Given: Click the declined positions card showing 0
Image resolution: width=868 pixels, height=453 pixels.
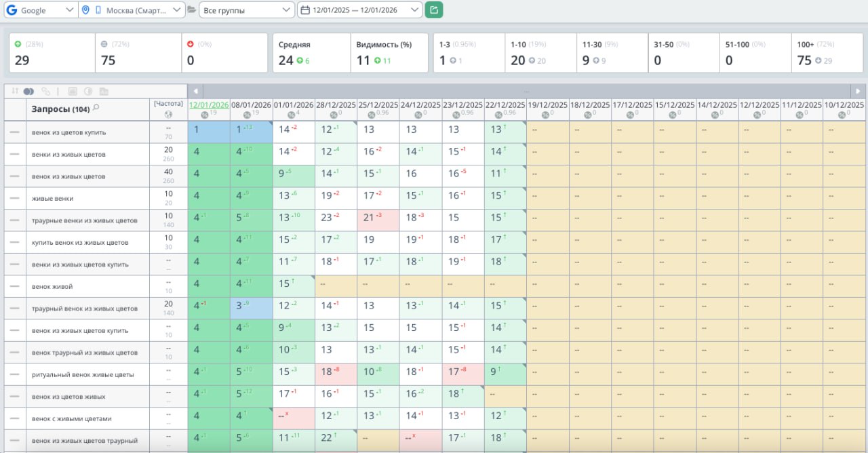Looking at the screenshot, I should [224, 53].
